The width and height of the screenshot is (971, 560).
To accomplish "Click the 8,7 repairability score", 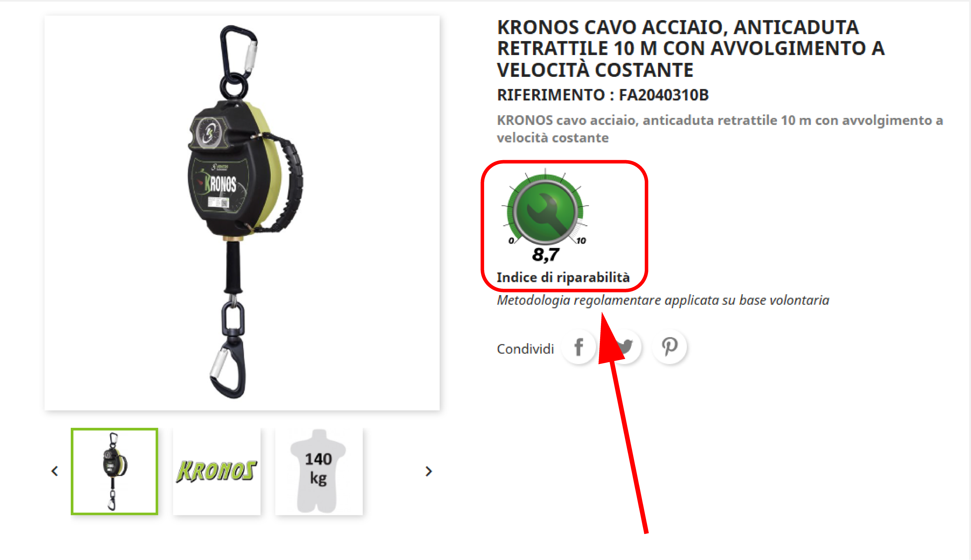I will (546, 255).
